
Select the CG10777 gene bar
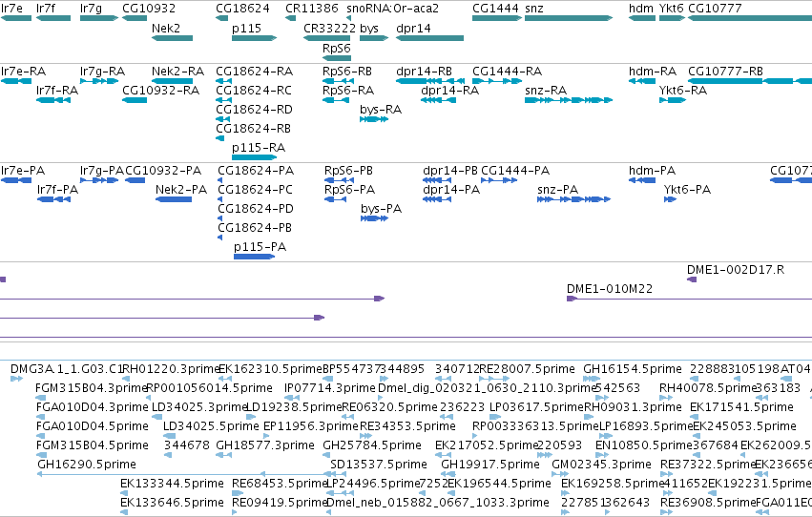pyautogui.click(x=750, y=18)
